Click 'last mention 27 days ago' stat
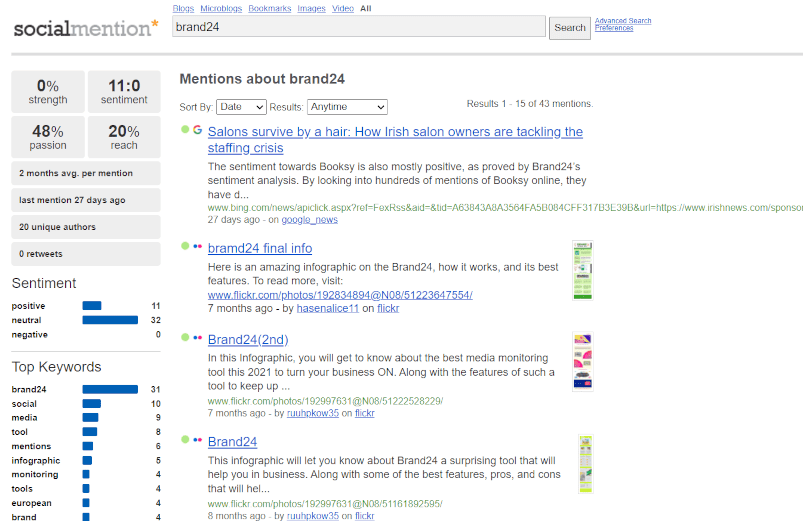 click(86, 200)
